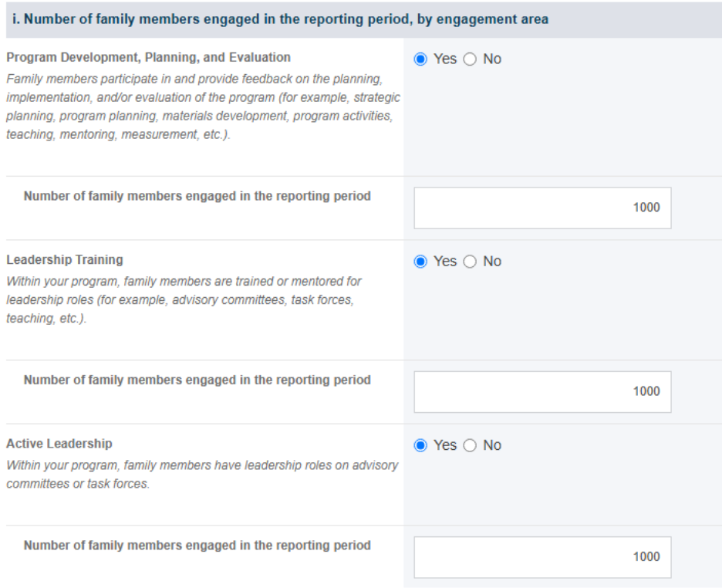Click the italic description about strategic planning and mentoring

(203, 106)
